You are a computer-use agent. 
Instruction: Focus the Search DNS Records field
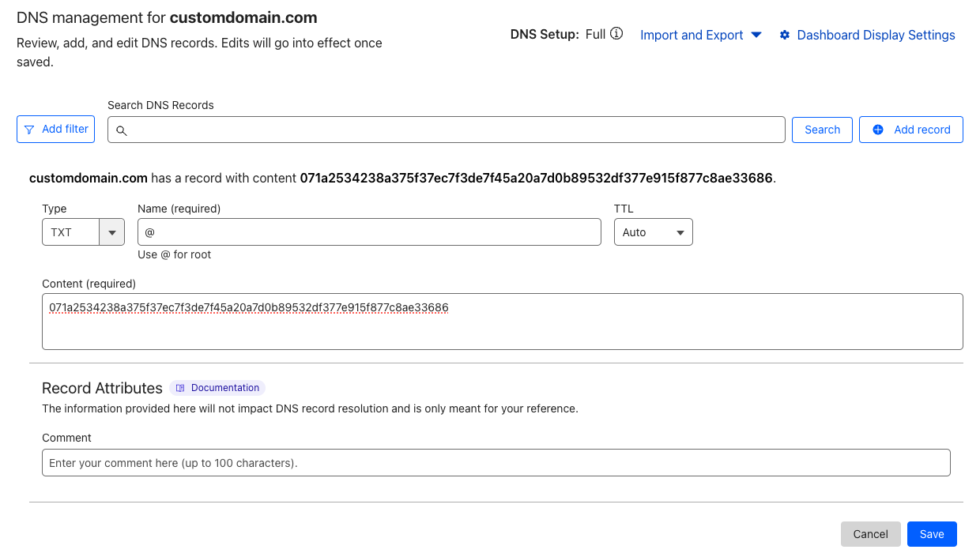450,130
